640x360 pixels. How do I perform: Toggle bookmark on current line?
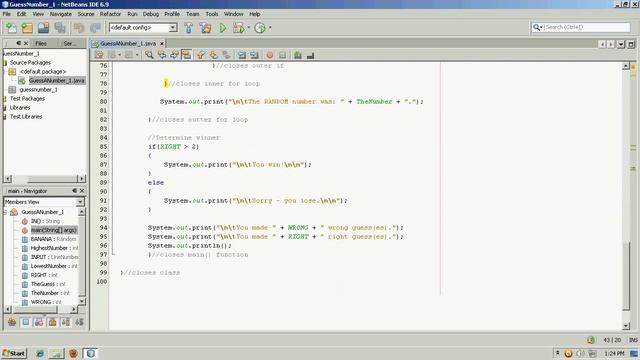pyautogui.click(x=226, y=55)
